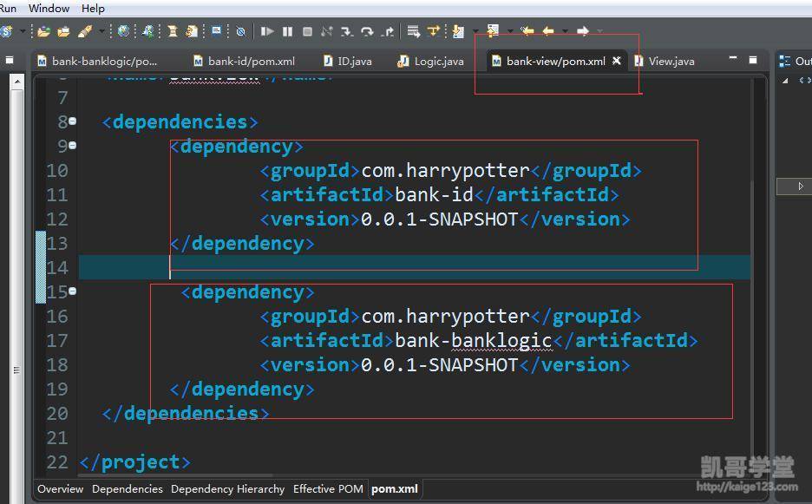Click the Outline view icon
This screenshot has height=504, width=812.
[x=784, y=61]
